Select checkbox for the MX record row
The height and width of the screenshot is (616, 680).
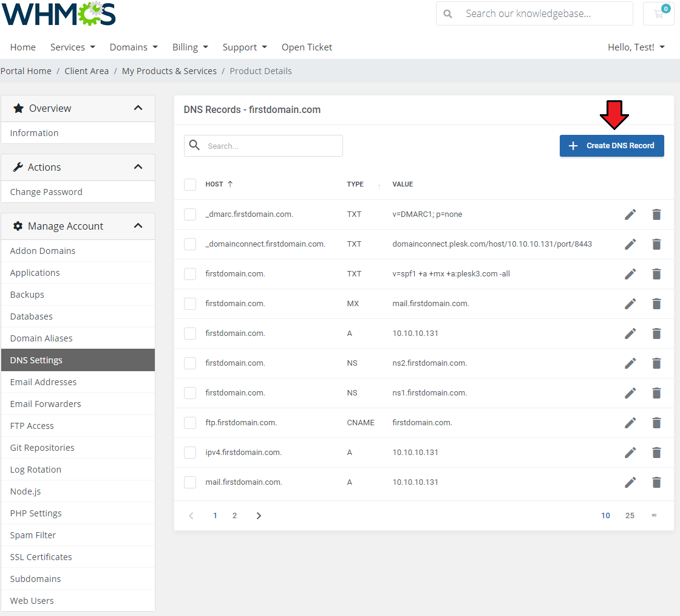pyautogui.click(x=190, y=304)
